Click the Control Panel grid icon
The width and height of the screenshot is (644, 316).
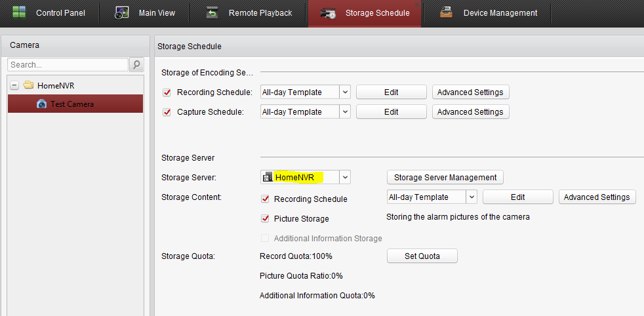[18, 12]
